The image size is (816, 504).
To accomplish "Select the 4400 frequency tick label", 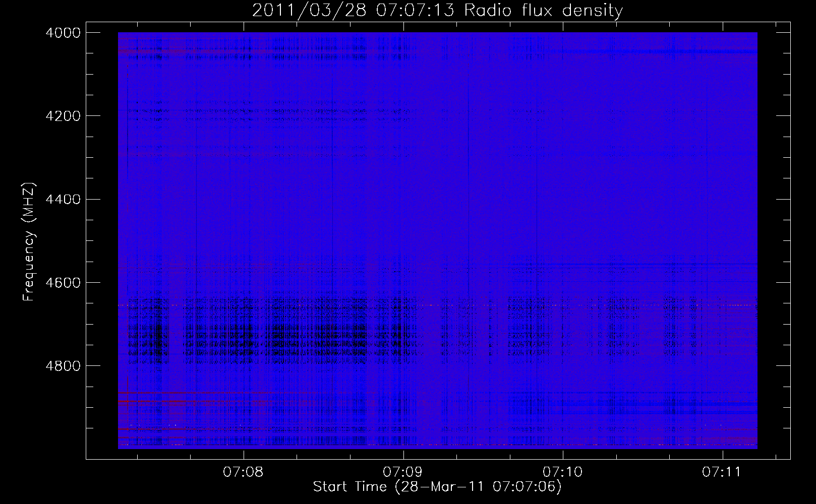I will tap(63, 199).
